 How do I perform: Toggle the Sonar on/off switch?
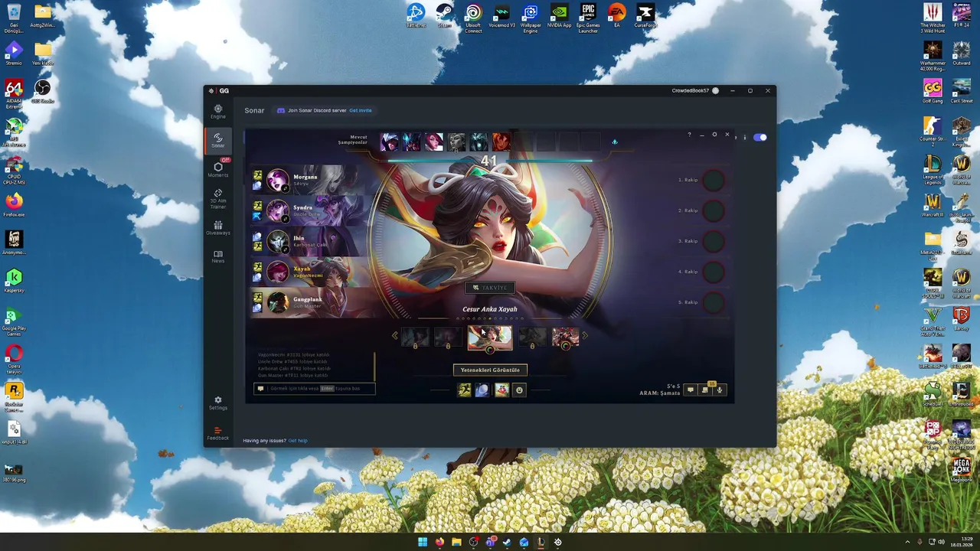coord(759,137)
